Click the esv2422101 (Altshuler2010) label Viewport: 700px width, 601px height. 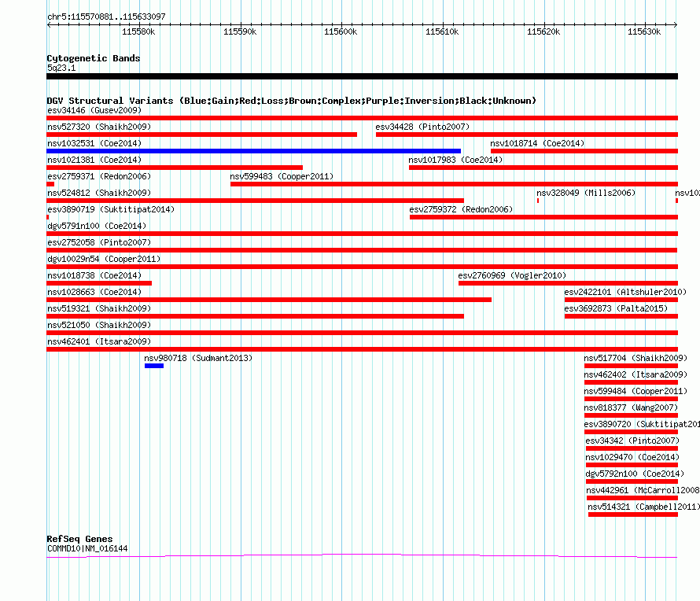[x=625, y=292]
